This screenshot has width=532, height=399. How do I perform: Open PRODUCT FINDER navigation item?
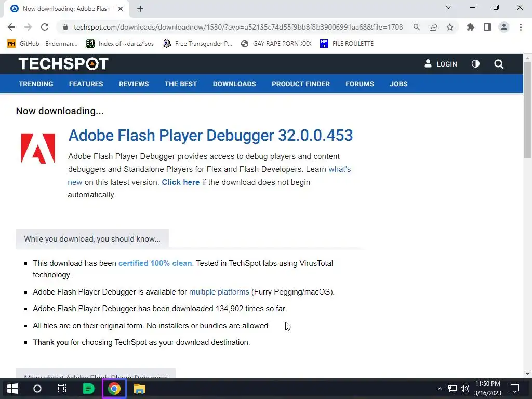pyautogui.click(x=301, y=84)
